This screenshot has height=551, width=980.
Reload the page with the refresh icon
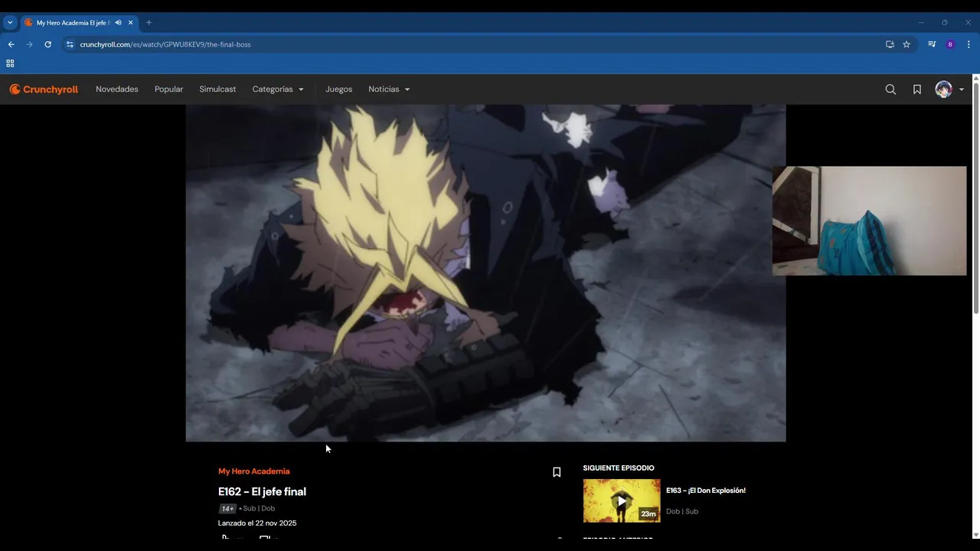pos(47,44)
